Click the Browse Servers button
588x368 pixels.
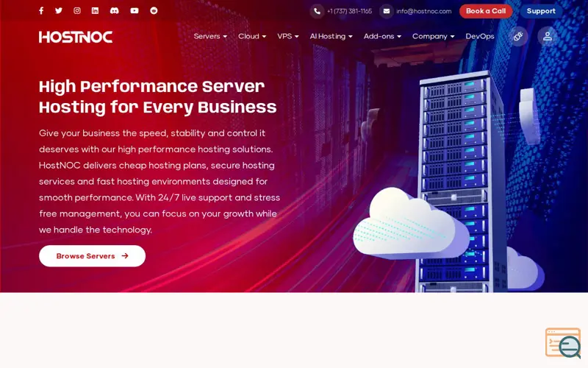[x=93, y=256]
